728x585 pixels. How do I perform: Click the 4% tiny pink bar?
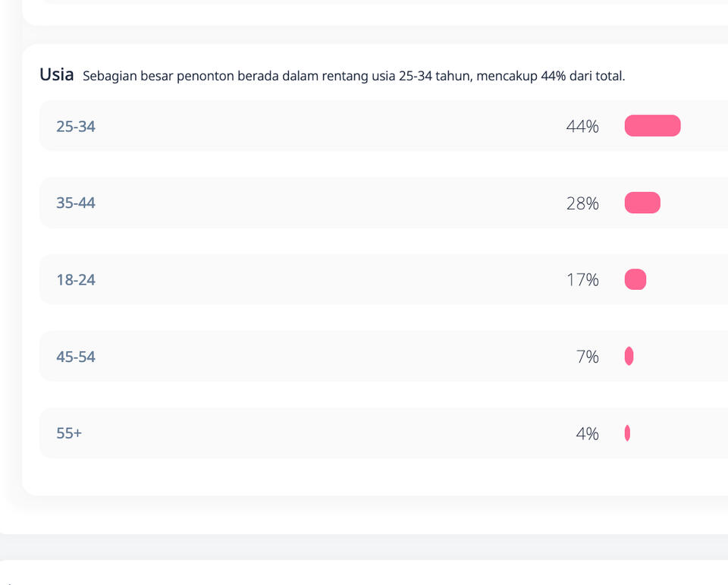pos(627,433)
